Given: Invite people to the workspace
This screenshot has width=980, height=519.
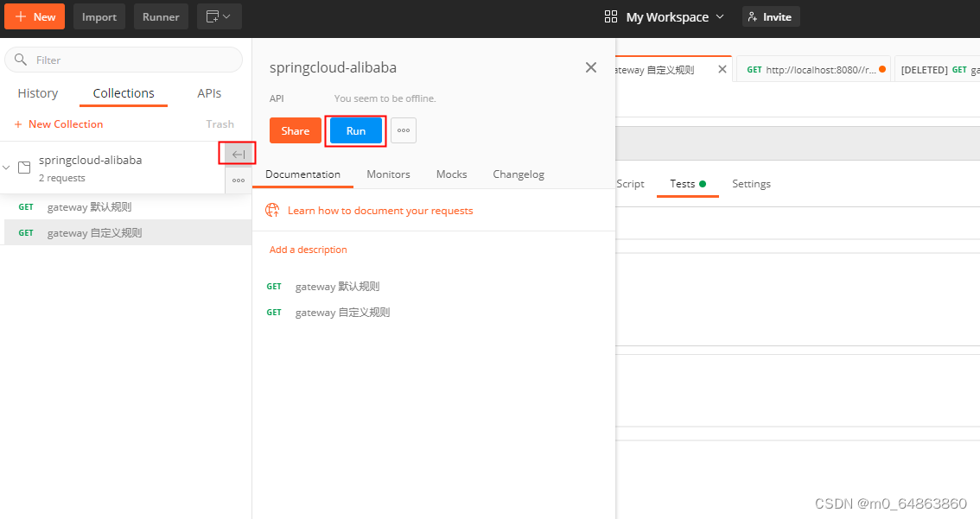Looking at the screenshot, I should coord(771,17).
